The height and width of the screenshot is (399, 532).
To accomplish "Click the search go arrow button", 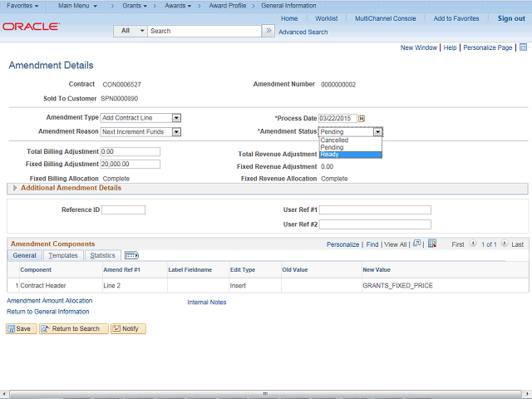I will (268, 31).
